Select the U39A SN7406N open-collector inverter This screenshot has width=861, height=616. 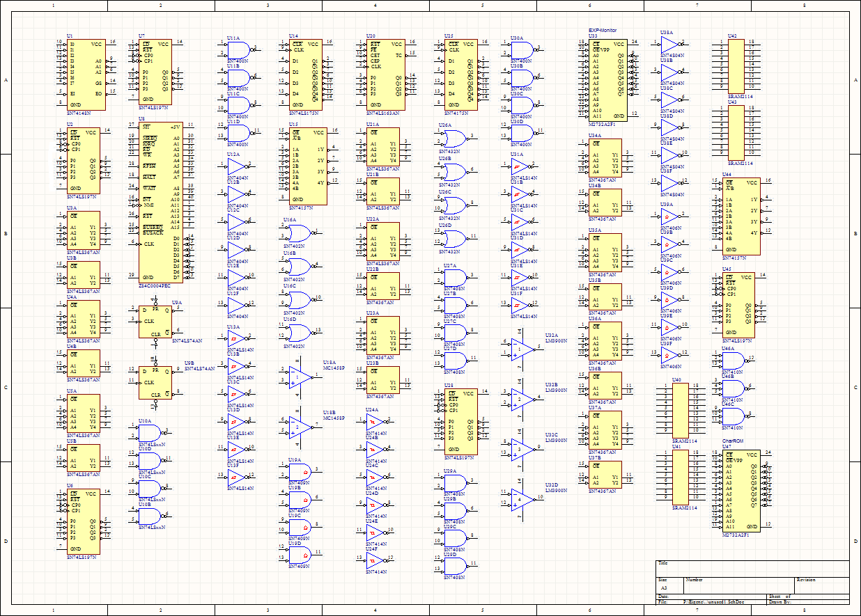[x=670, y=216]
